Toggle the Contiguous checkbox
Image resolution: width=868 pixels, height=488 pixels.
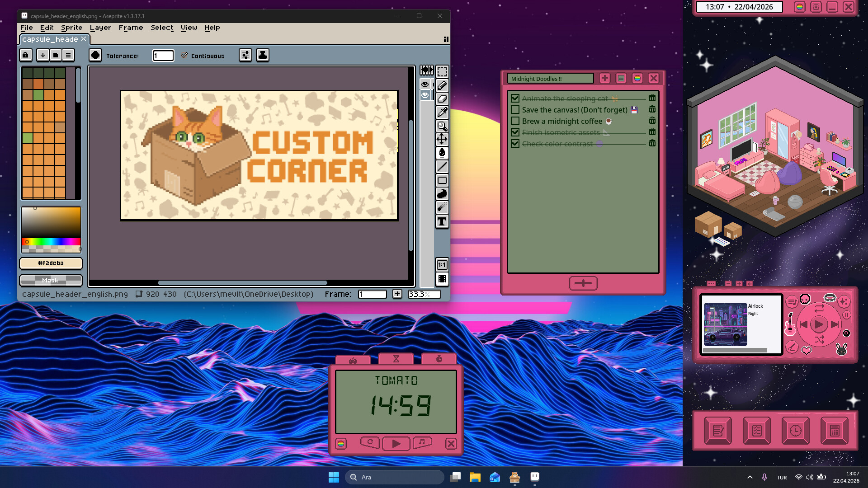click(x=184, y=56)
